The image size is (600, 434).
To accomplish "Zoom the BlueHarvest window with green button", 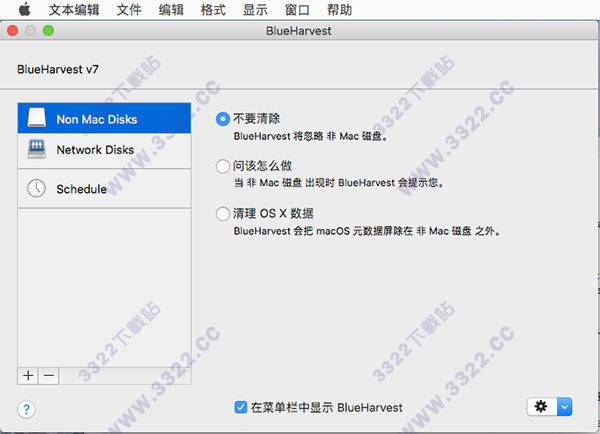I will (48, 30).
